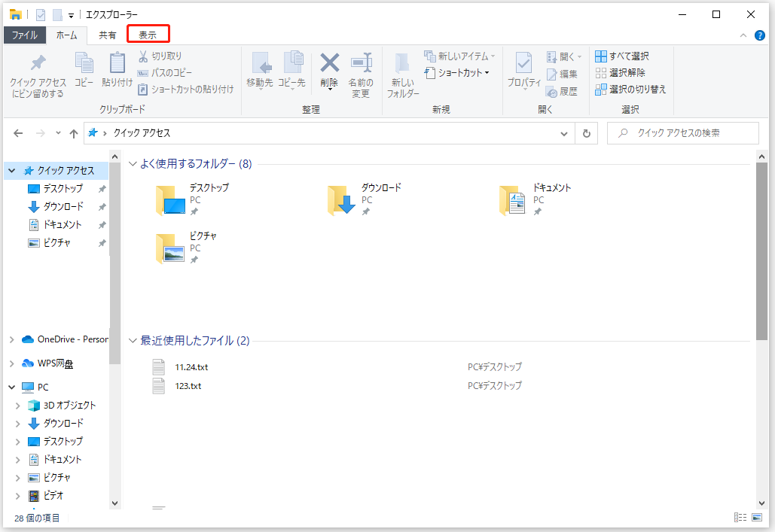This screenshot has width=775, height=532.
Task: Expand ドキュメント in the navigation tree
Action: pyautogui.click(x=17, y=460)
